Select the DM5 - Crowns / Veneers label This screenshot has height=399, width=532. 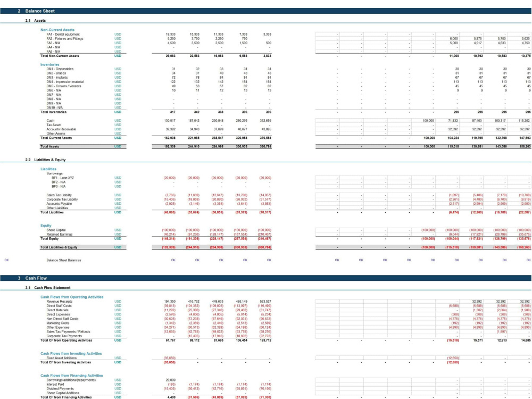64,86
